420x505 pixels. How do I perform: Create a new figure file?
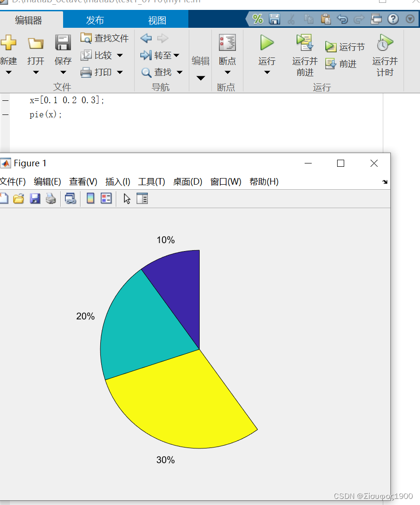5,198
